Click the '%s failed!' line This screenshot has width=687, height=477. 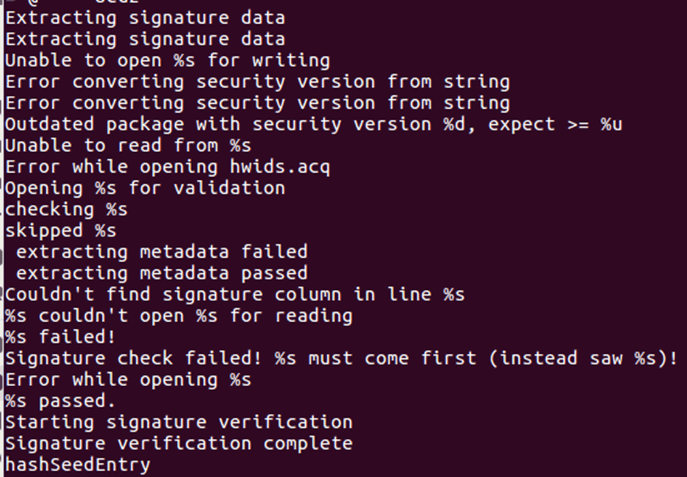point(60,337)
